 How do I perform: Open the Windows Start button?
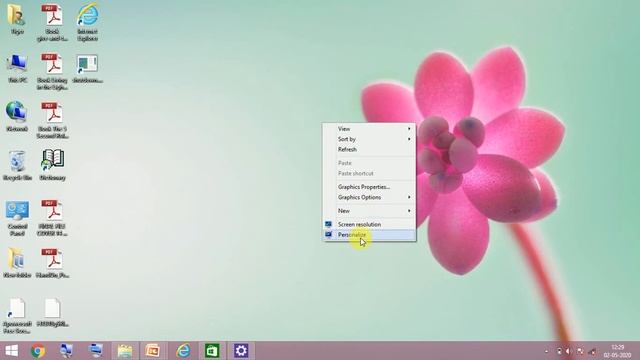11,351
